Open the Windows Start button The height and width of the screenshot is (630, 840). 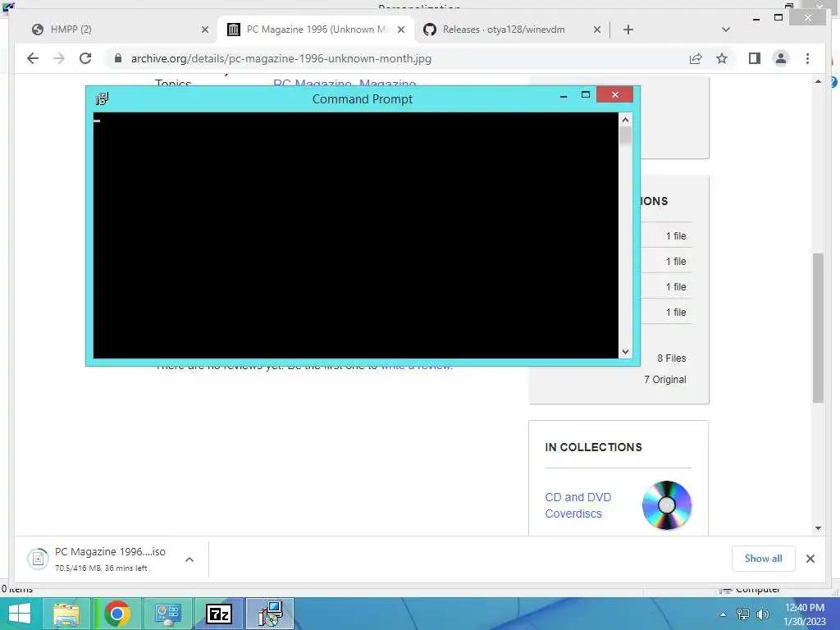20,614
